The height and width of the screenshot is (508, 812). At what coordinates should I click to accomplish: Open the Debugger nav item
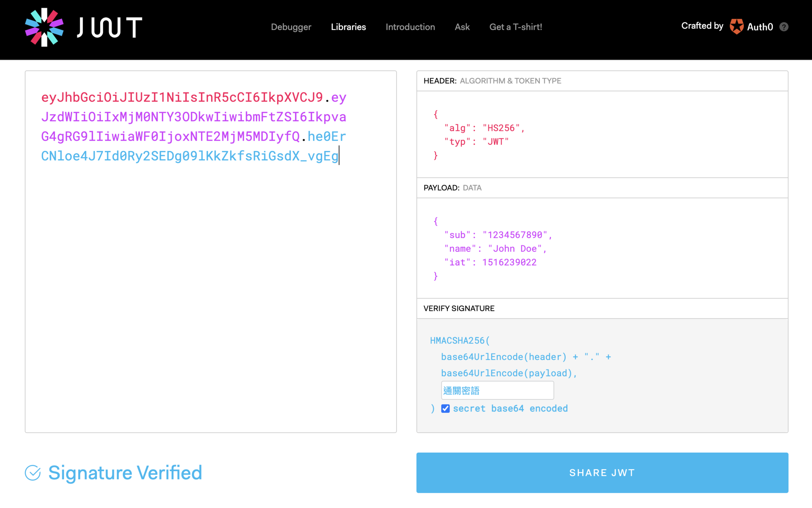[291, 27]
